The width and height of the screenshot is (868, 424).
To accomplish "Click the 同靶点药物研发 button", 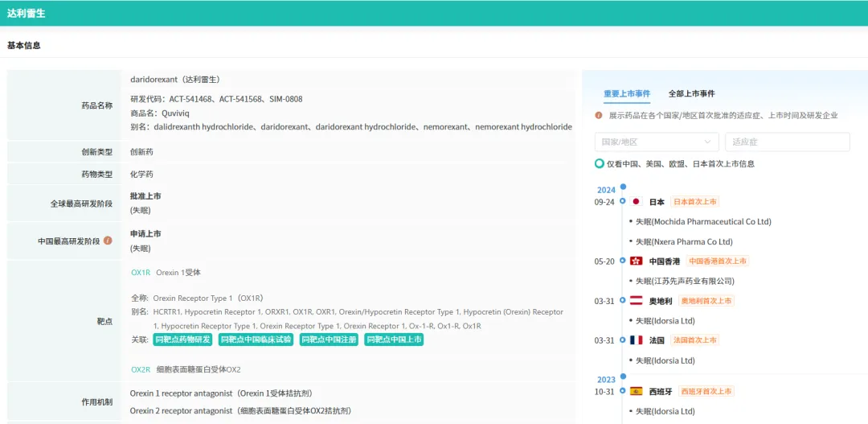I will coord(182,340).
